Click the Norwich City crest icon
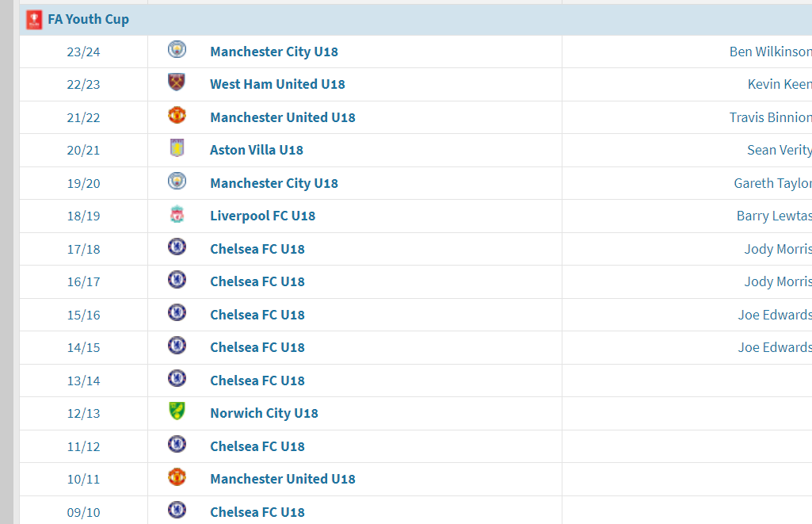812x524 pixels. [x=177, y=411]
